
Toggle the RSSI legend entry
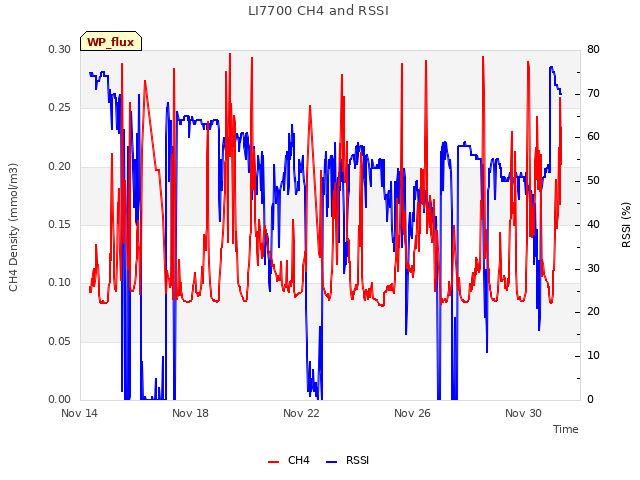click(348, 460)
